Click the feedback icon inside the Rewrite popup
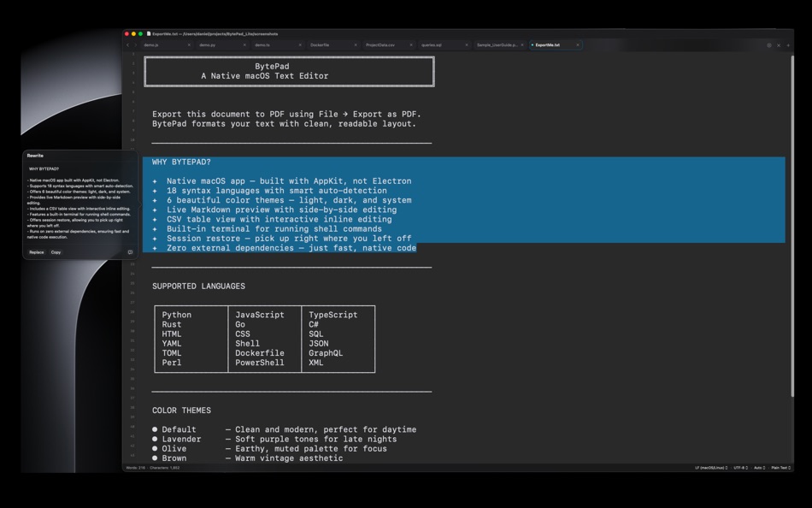812x508 pixels. pos(131,251)
